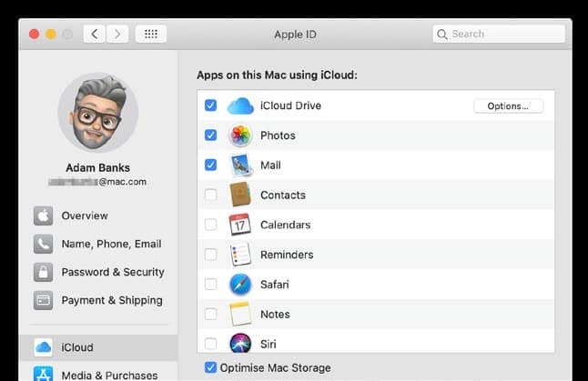The width and height of the screenshot is (588, 381).
Task: Enable the Reminders checkbox
Action: [x=211, y=255]
